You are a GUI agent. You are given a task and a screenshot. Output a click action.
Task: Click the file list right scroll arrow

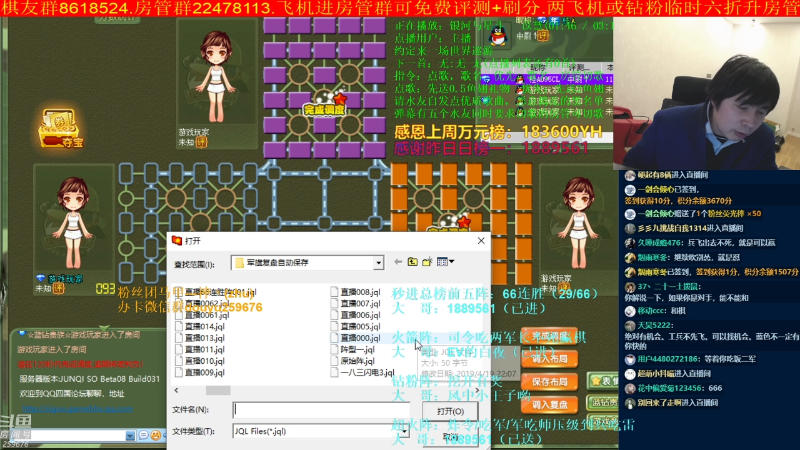pyautogui.click(x=478, y=390)
